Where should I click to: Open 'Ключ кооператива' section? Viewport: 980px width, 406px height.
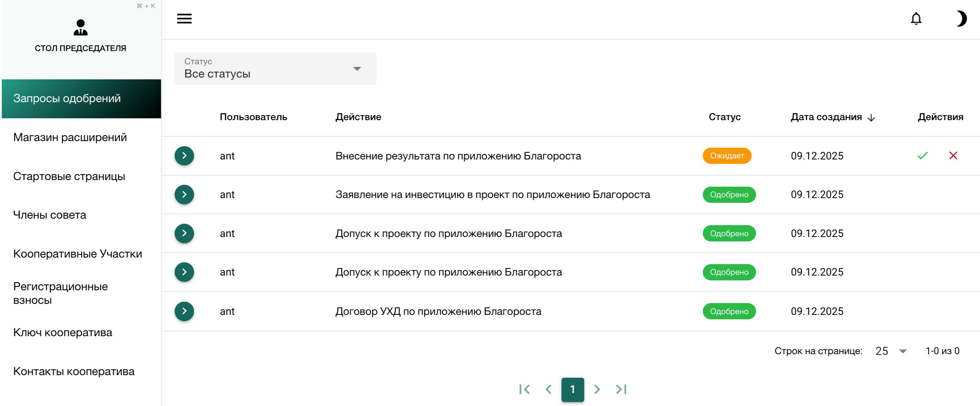point(62,332)
